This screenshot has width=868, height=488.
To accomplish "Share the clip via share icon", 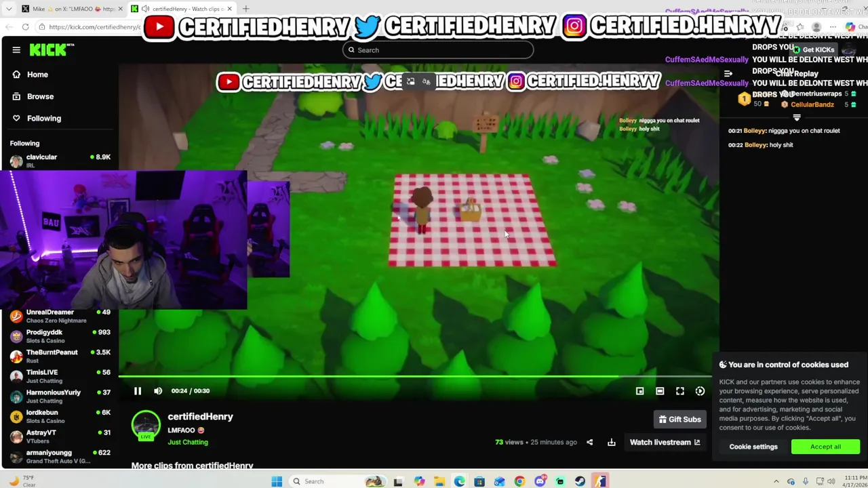I will coord(589,443).
